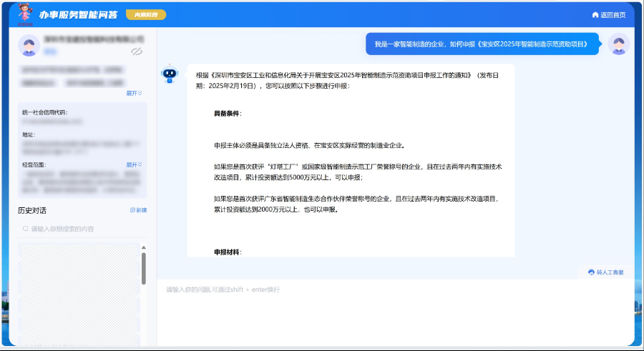The image size is (644, 351).
Task: Click the 内测阶段 badge in header
Action: coord(145,14)
